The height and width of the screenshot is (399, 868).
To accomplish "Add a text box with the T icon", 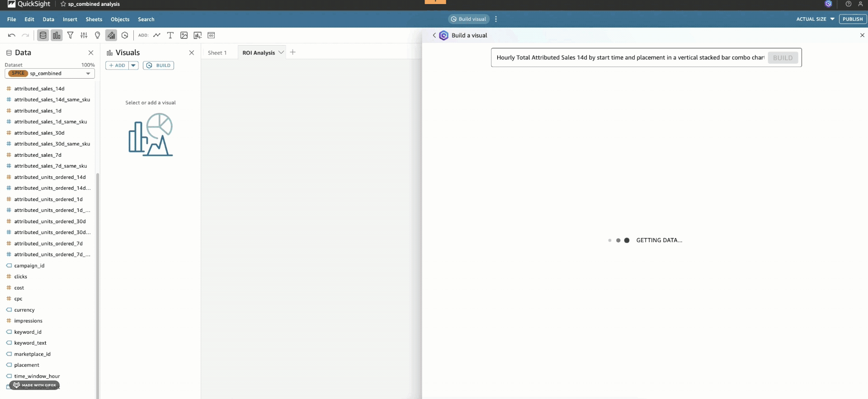I will [x=170, y=35].
